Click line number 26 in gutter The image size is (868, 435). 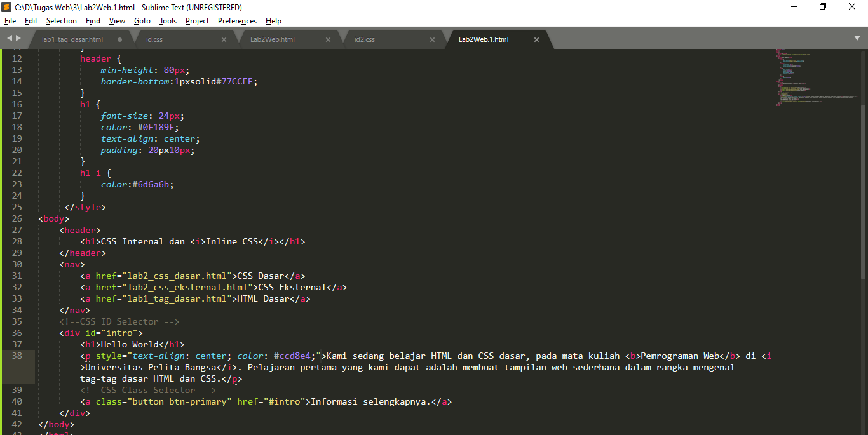[17, 218]
